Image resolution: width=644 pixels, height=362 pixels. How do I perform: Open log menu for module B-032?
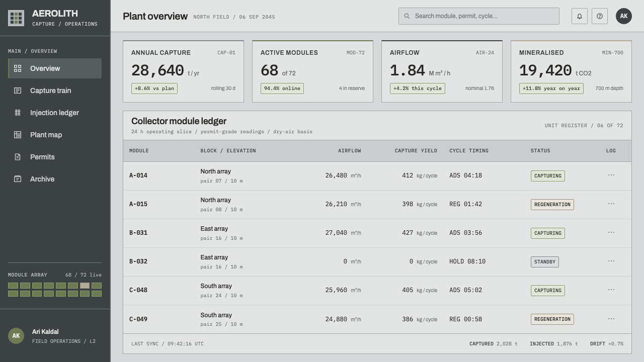(x=611, y=261)
